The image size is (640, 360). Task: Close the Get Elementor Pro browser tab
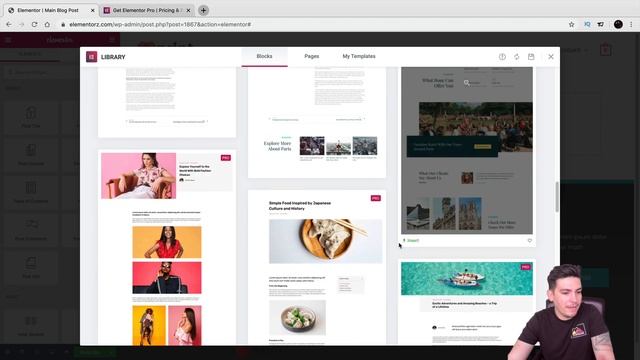[188, 11]
